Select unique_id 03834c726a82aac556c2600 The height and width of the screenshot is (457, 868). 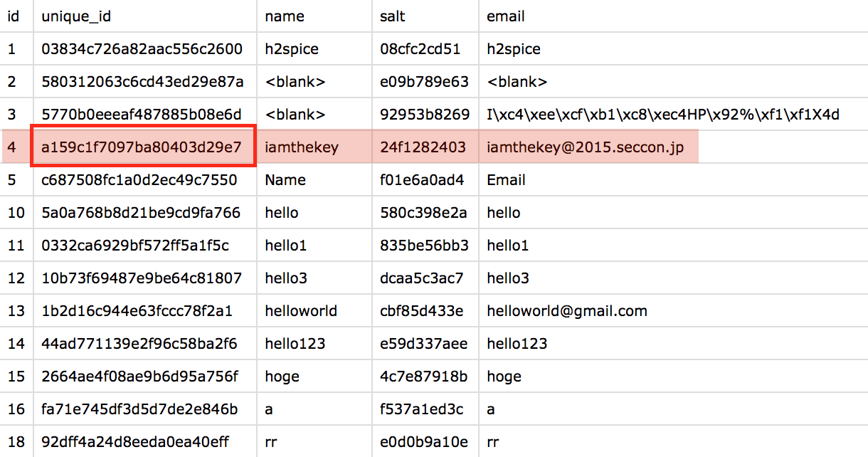(142, 49)
